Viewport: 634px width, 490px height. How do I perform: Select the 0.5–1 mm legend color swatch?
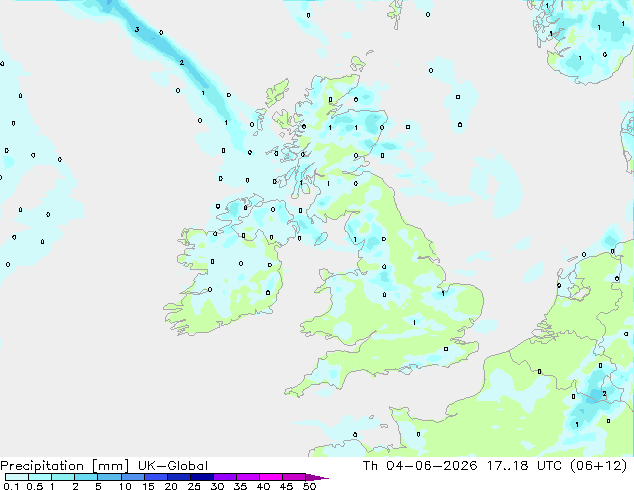(x=40, y=477)
